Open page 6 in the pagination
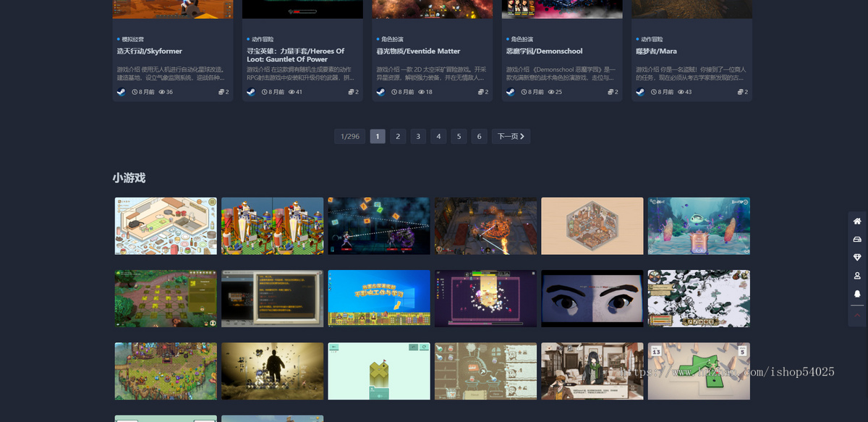 pyautogui.click(x=479, y=136)
